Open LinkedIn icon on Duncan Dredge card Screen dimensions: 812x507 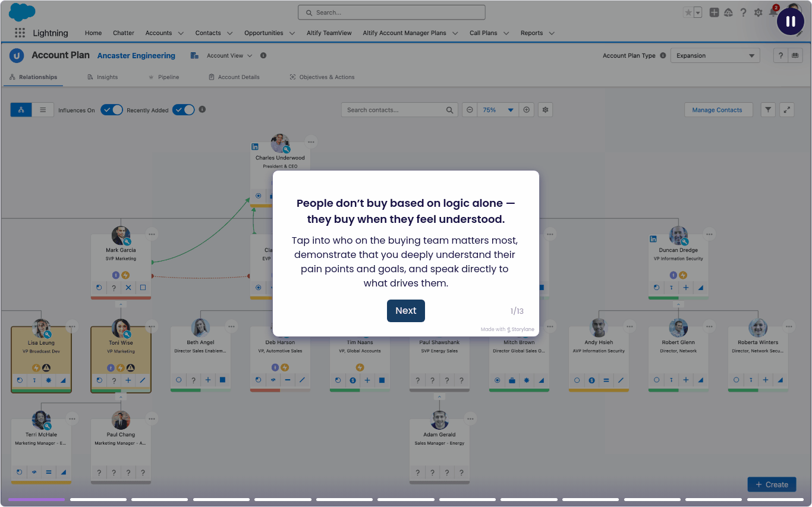click(x=653, y=239)
